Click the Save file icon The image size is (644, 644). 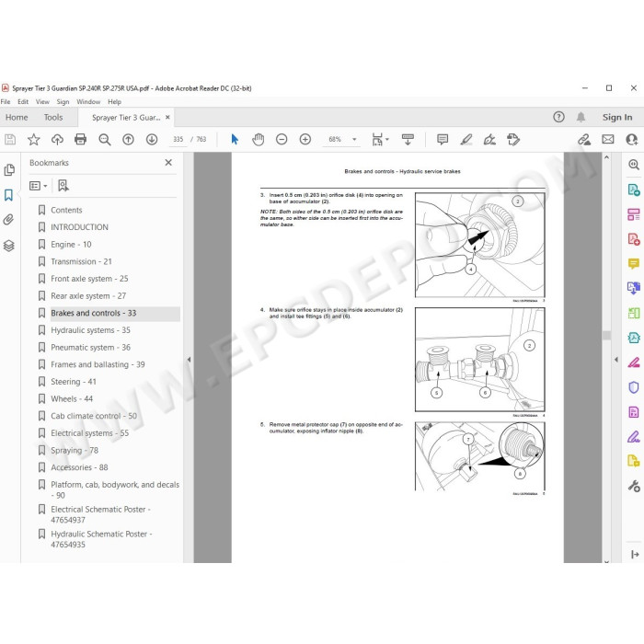click(x=10, y=140)
